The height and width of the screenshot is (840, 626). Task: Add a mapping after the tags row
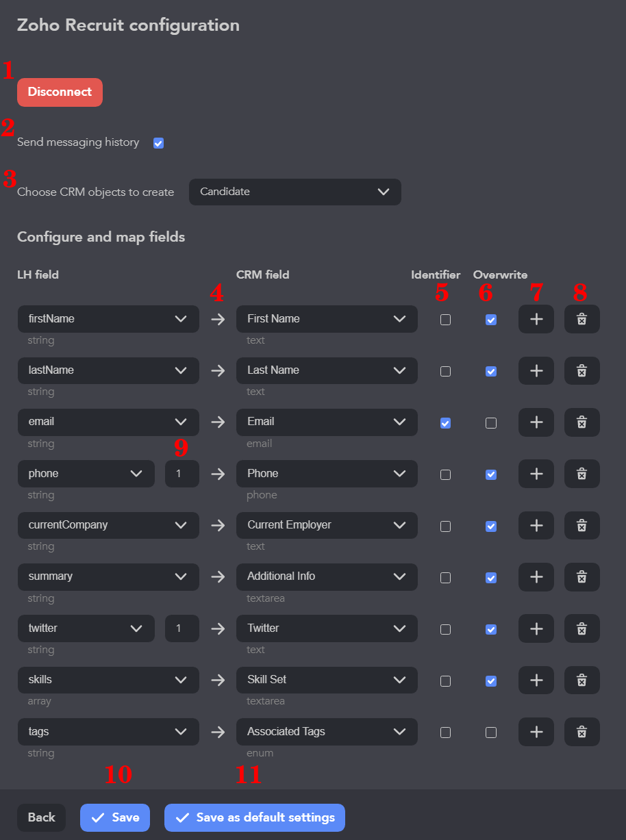pos(536,732)
